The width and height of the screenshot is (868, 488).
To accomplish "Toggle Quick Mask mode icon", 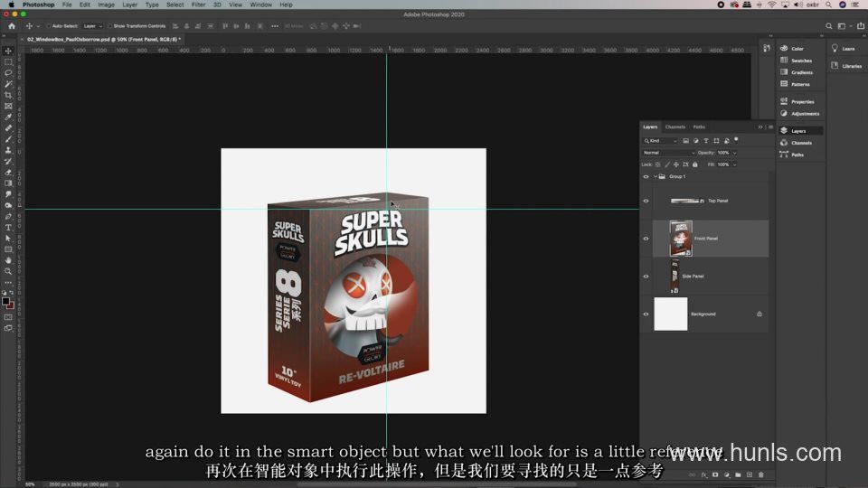I will point(8,317).
